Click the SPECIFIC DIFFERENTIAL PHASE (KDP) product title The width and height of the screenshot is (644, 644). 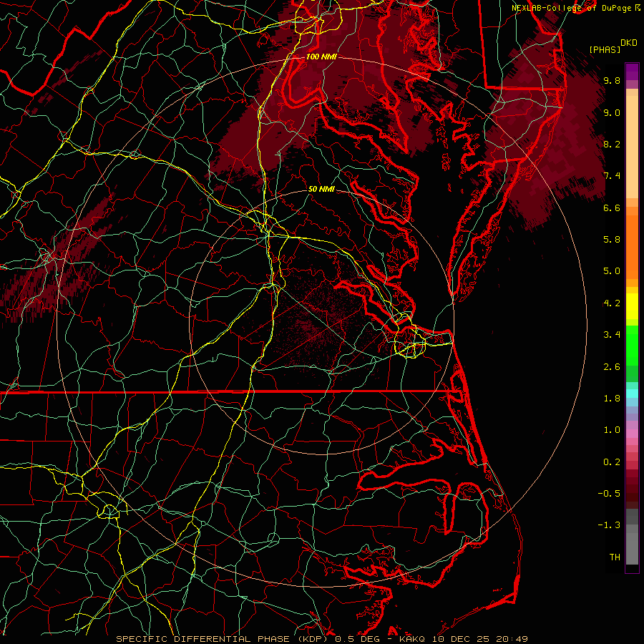223,639
